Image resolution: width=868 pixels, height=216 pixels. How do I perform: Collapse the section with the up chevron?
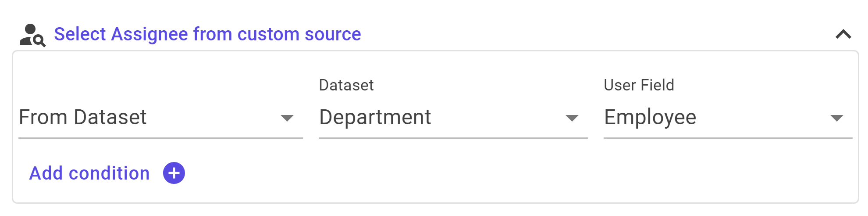(x=843, y=34)
